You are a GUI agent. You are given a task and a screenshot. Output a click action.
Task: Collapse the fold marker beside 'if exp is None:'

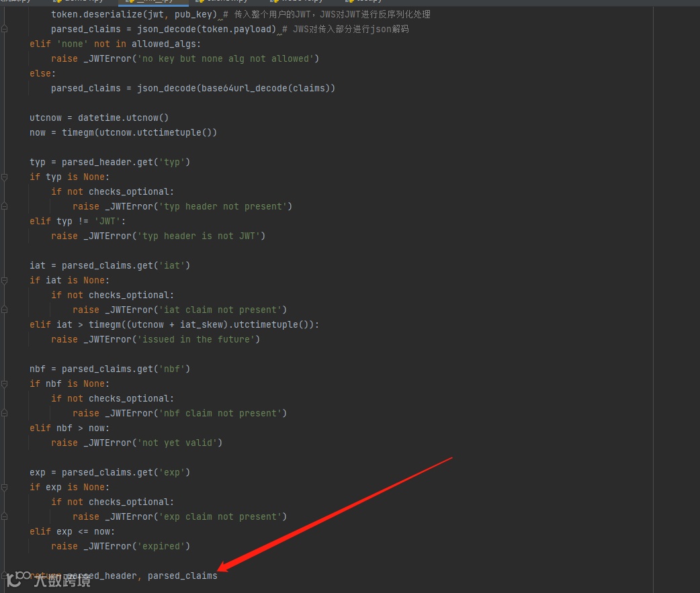coord(5,488)
